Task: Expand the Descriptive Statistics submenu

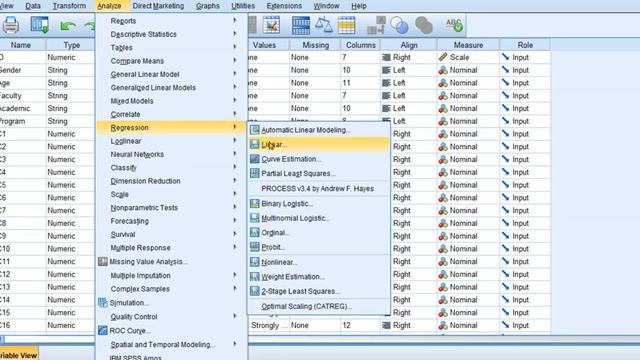Action: tap(235, 34)
